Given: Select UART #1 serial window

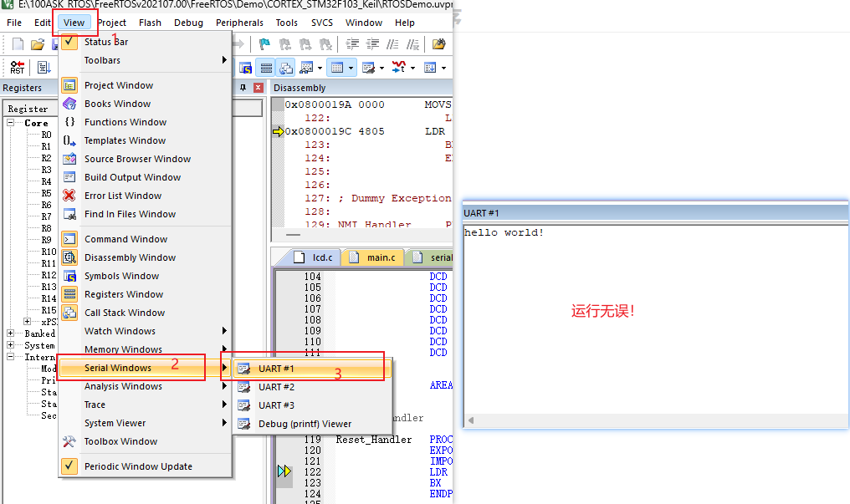Looking at the screenshot, I should [x=312, y=369].
